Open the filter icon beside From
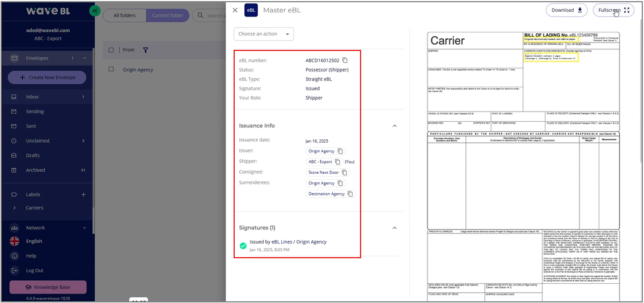The height and width of the screenshot is (303, 644). pos(145,50)
